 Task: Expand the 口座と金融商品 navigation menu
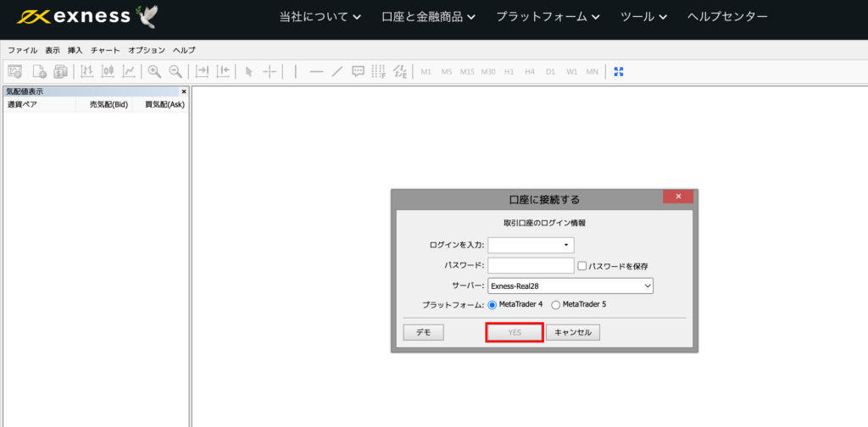[x=428, y=17]
